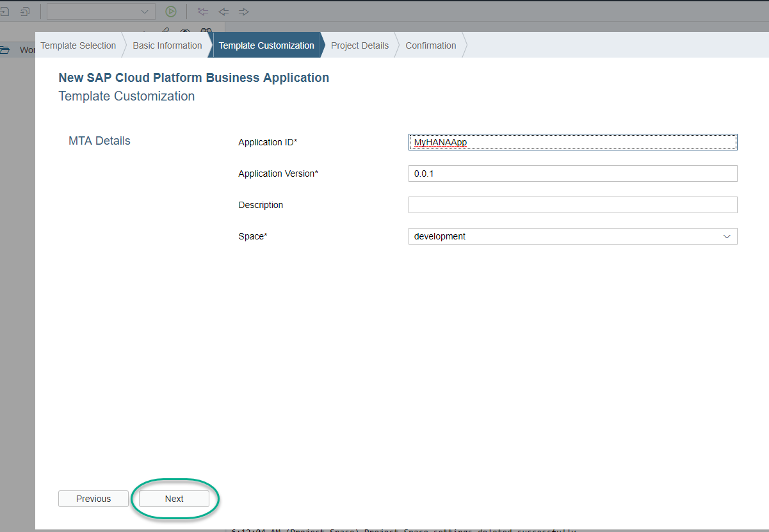Click the Application Version* label

278,173
